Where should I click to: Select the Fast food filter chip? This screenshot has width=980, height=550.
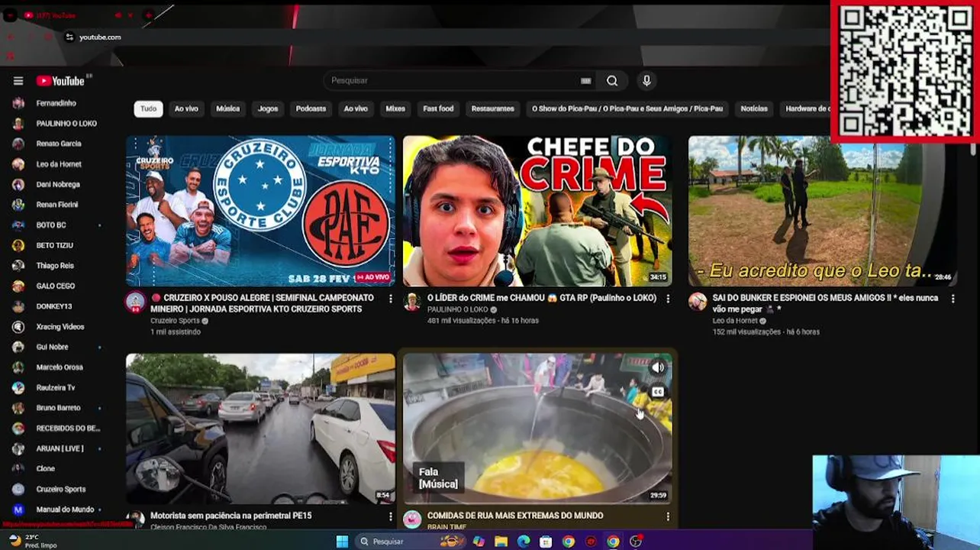click(438, 108)
